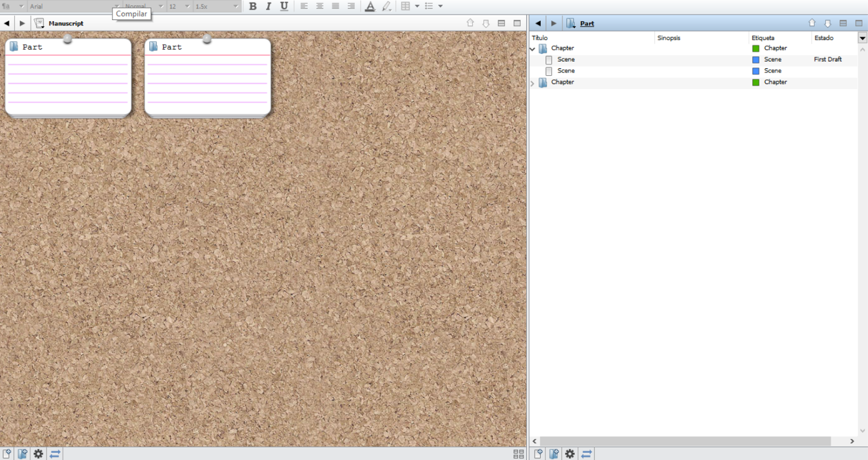Click the insert table icon

(x=405, y=7)
